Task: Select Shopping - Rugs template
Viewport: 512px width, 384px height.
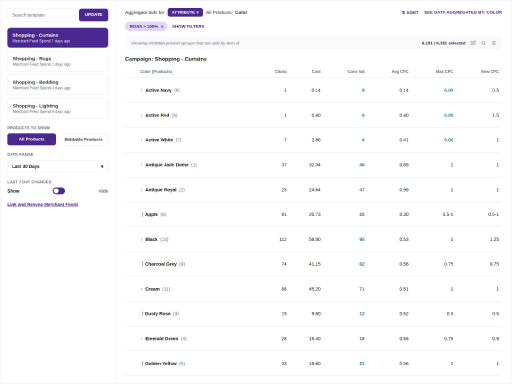Action: (58, 61)
